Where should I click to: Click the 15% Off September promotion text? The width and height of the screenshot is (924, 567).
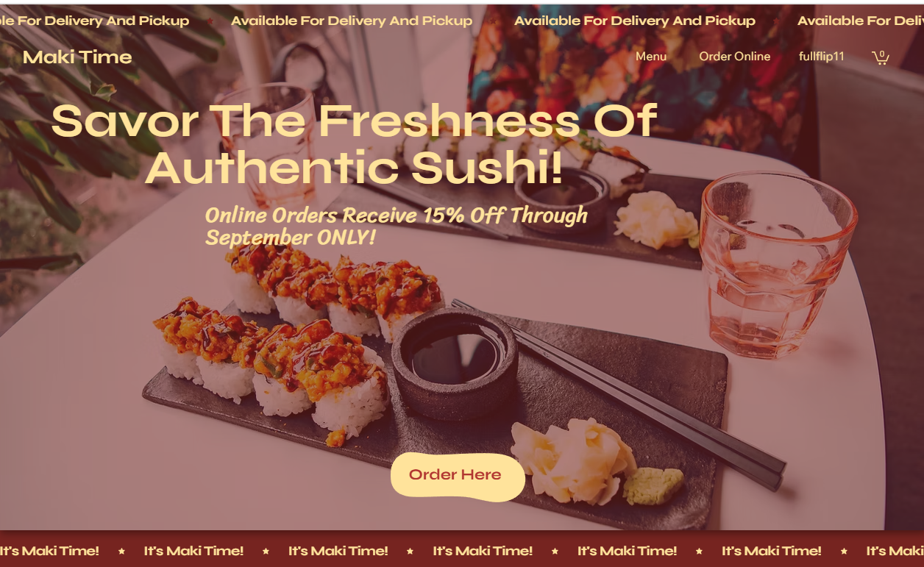pos(397,226)
